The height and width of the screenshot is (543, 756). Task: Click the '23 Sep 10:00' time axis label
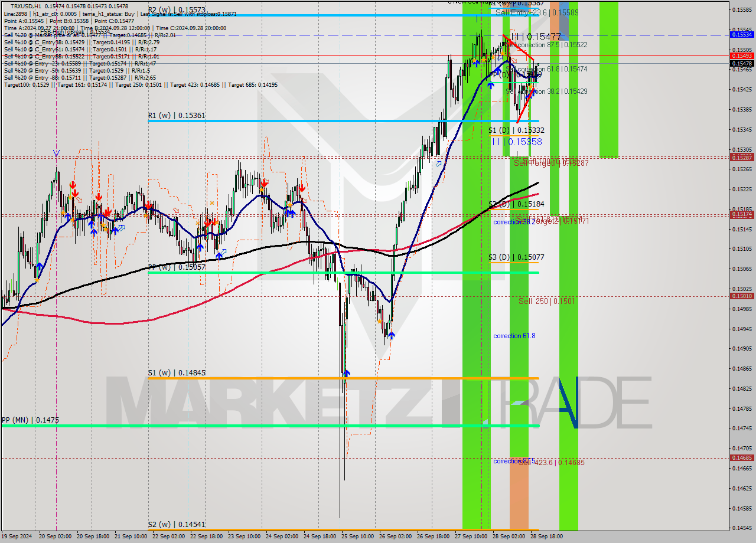(245, 537)
